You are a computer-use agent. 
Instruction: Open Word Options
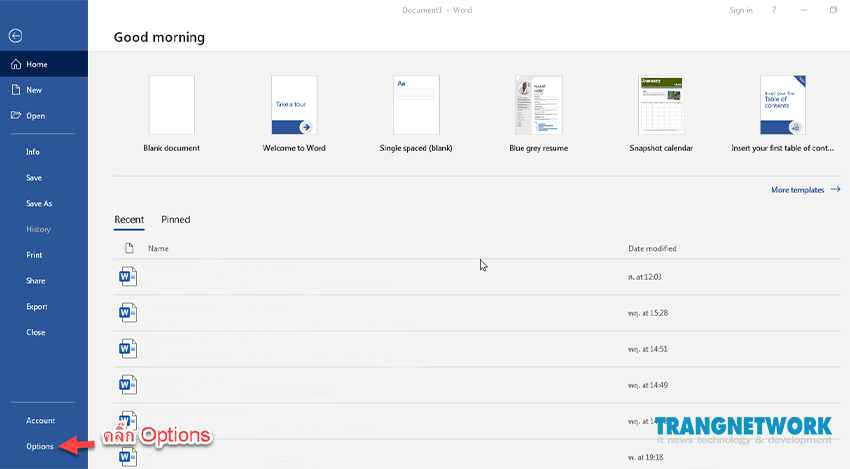click(40, 446)
